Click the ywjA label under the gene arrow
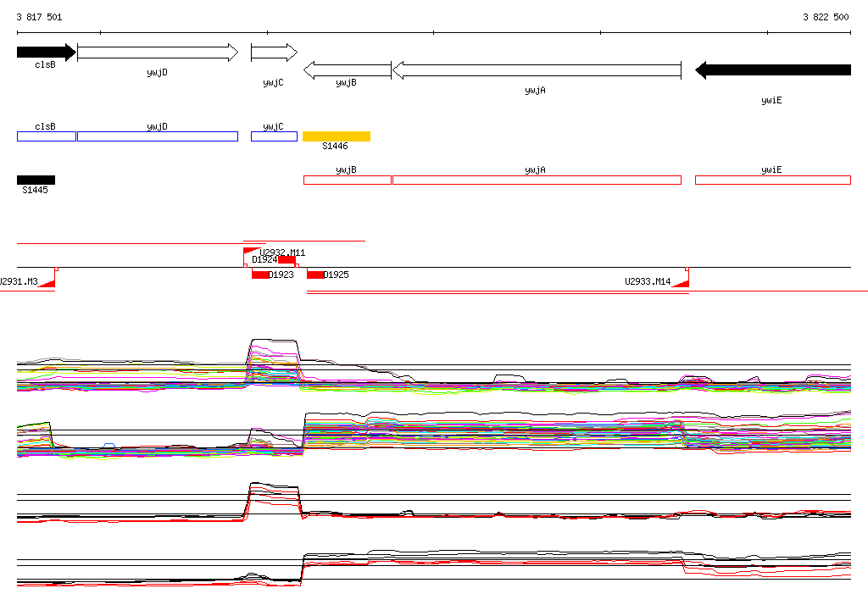The height and width of the screenshot is (605, 868). (536, 90)
